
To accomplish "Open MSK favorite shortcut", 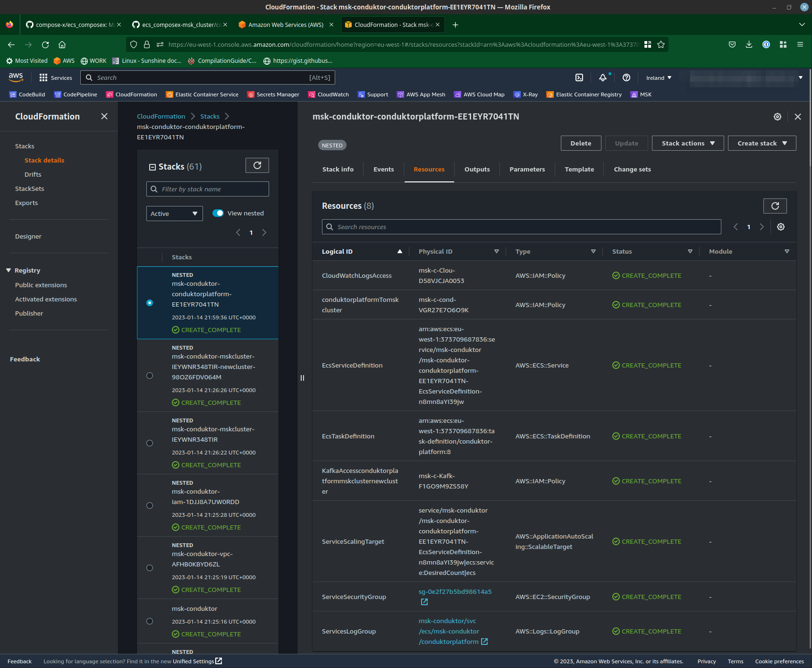I will (641, 94).
